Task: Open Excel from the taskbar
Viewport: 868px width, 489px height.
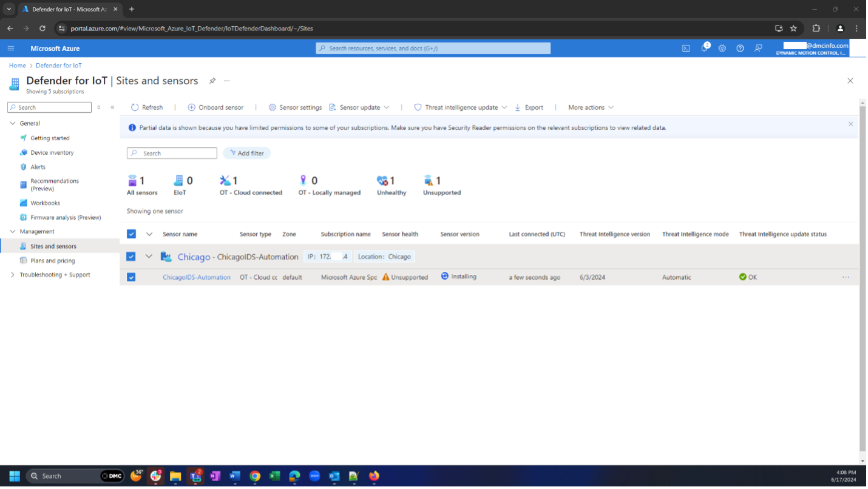Action: 274,476
